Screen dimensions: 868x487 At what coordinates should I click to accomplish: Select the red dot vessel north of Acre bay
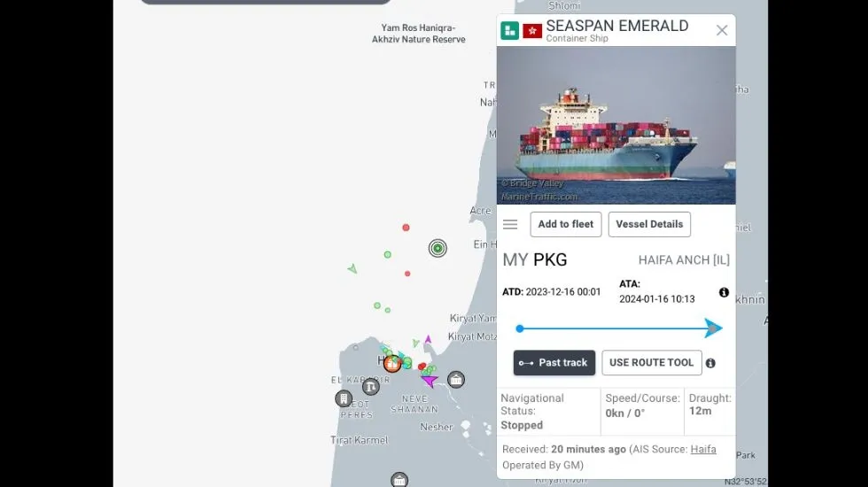pos(406,228)
